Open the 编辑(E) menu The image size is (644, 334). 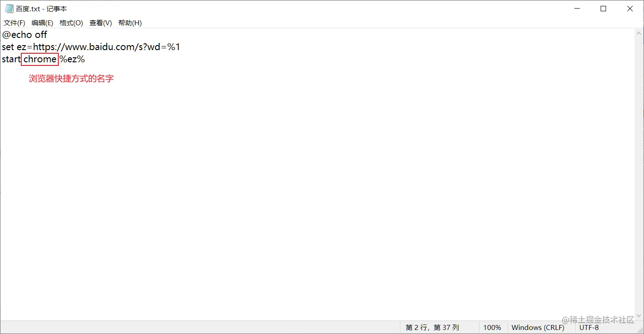point(42,23)
